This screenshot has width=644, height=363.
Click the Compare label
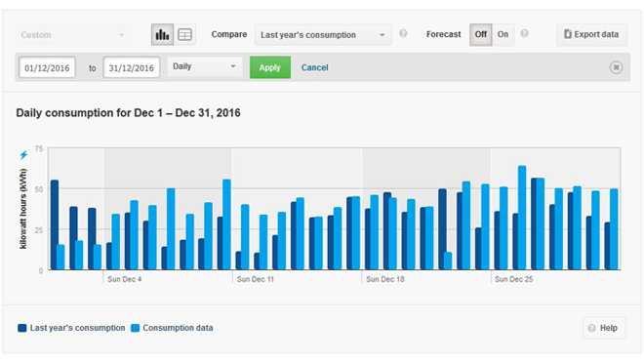pyautogui.click(x=229, y=34)
